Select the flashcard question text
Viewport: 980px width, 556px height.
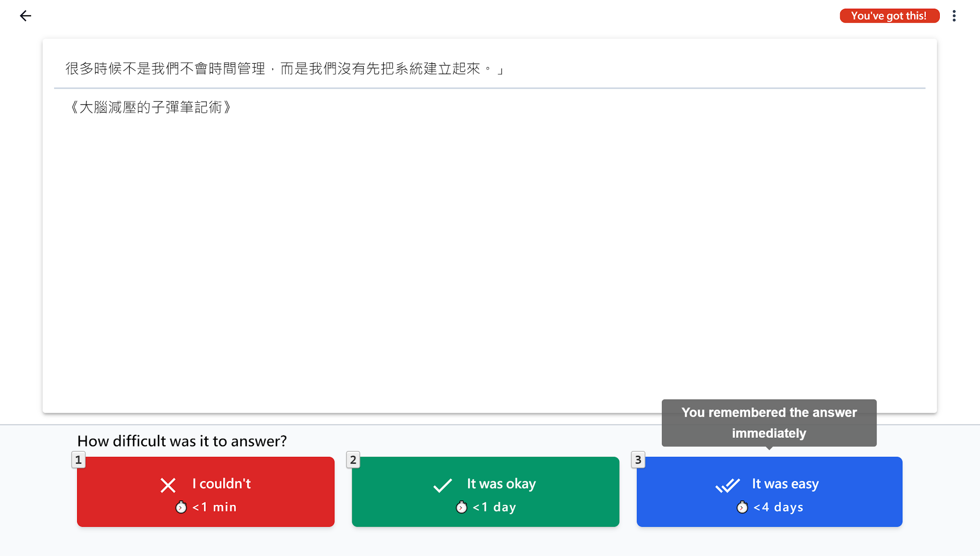coord(284,68)
